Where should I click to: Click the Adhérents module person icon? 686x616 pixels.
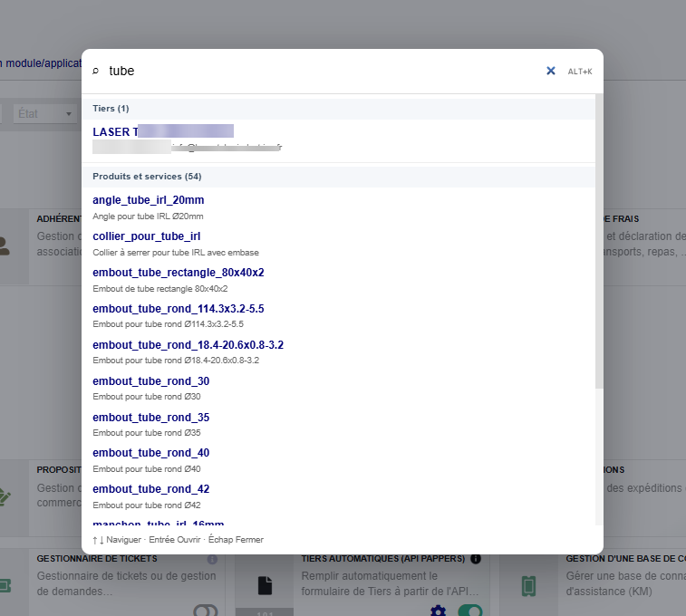pos(5,246)
